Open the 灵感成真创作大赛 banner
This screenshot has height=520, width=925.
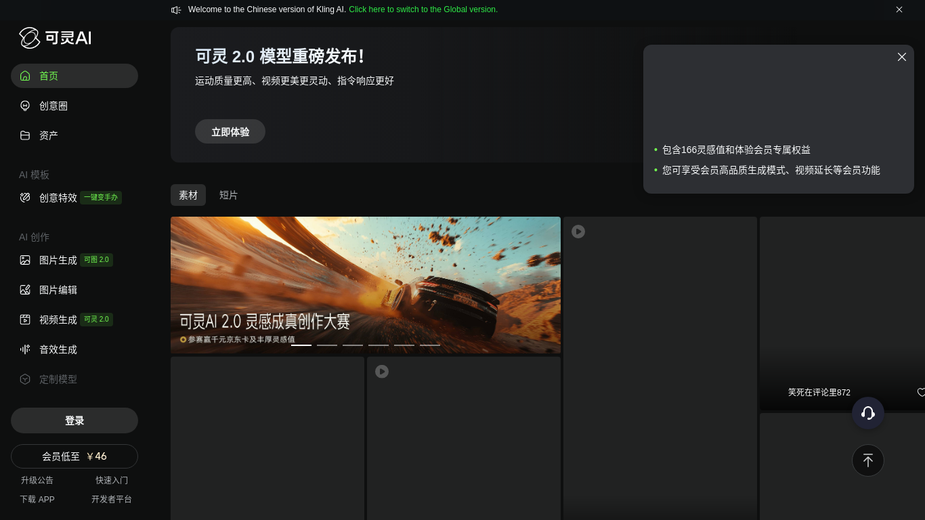(x=365, y=284)
